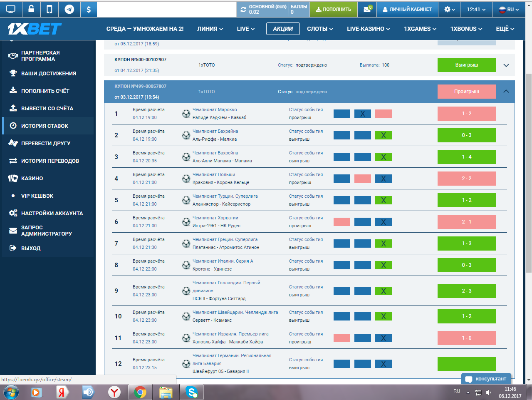Open the Telegram icon in top bar

coord(69,9)
